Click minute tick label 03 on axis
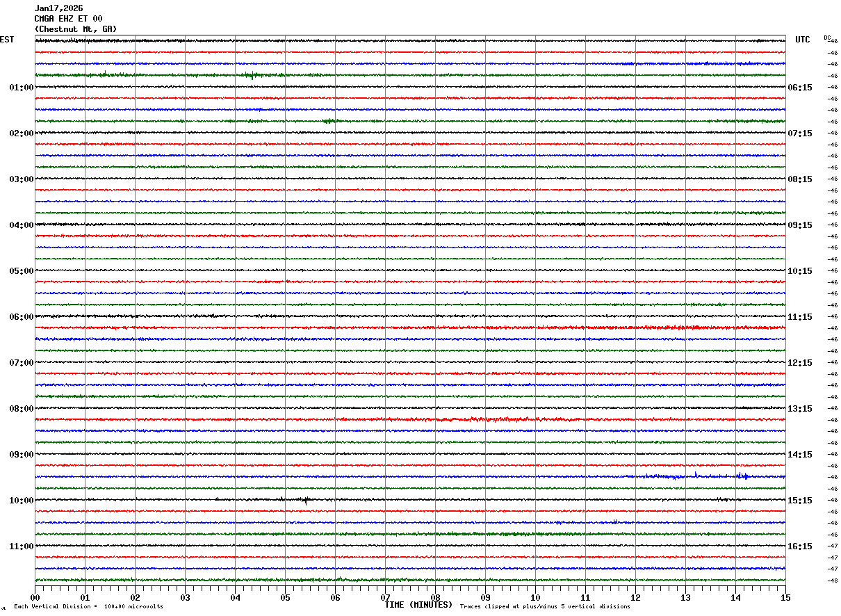 [x=185, y=597]
